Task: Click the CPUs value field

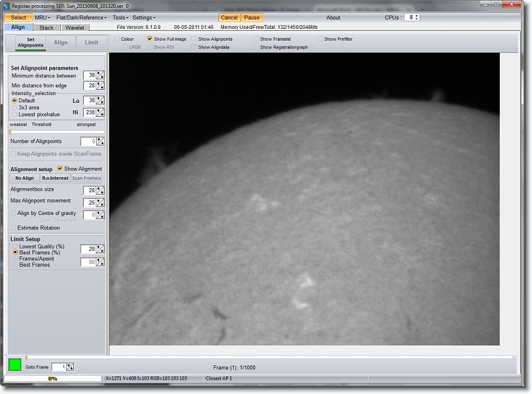Action: click(x=409, y=17)
